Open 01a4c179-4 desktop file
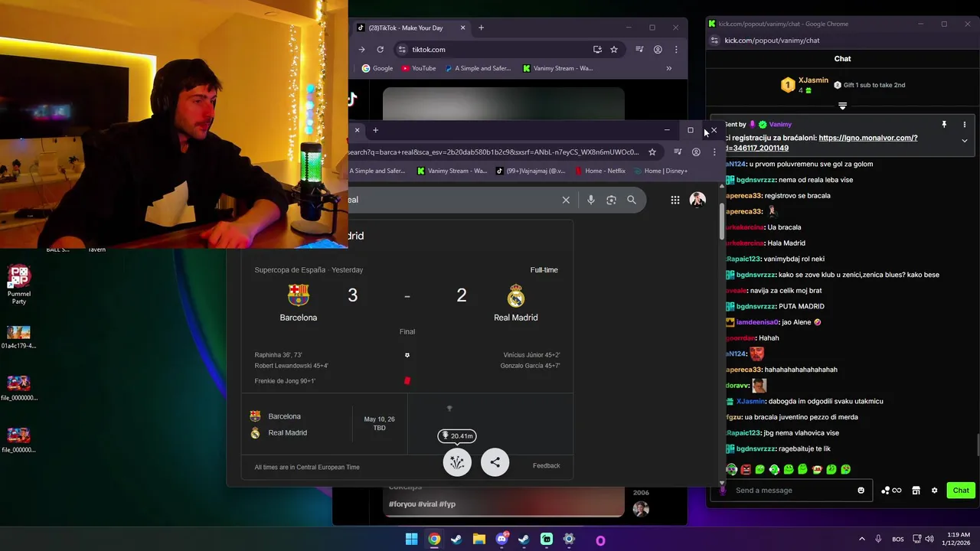This screenshot has width=980, height=551. pyautogui.click(x=18, y=337)
